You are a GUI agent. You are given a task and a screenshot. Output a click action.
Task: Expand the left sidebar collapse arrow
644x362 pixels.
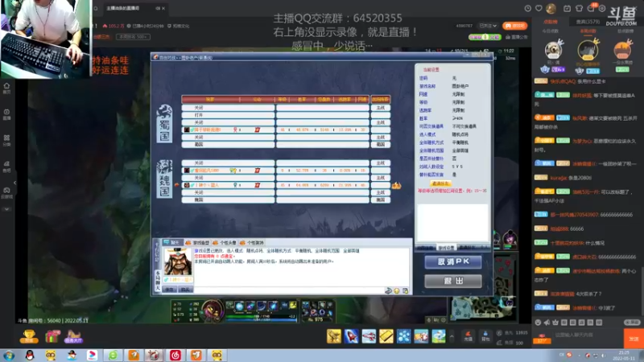coord(14,183)
